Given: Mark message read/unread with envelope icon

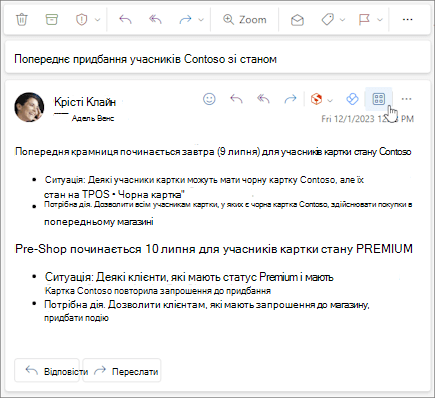Looking at the screenshot, I should tap(297, 20).
